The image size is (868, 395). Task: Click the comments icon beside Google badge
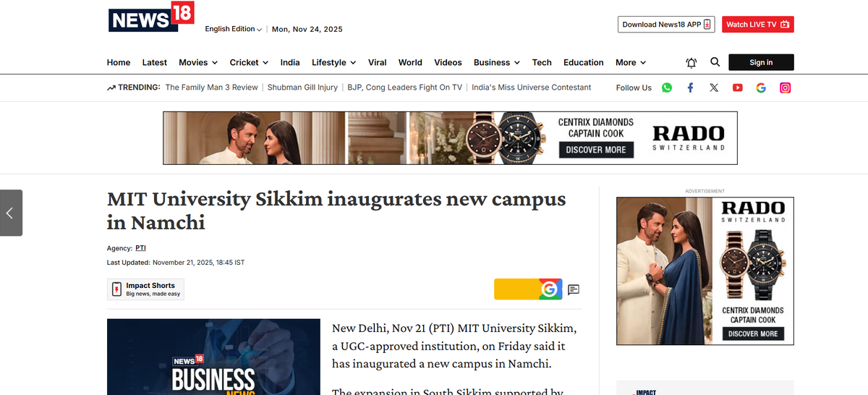click(574, 289)
